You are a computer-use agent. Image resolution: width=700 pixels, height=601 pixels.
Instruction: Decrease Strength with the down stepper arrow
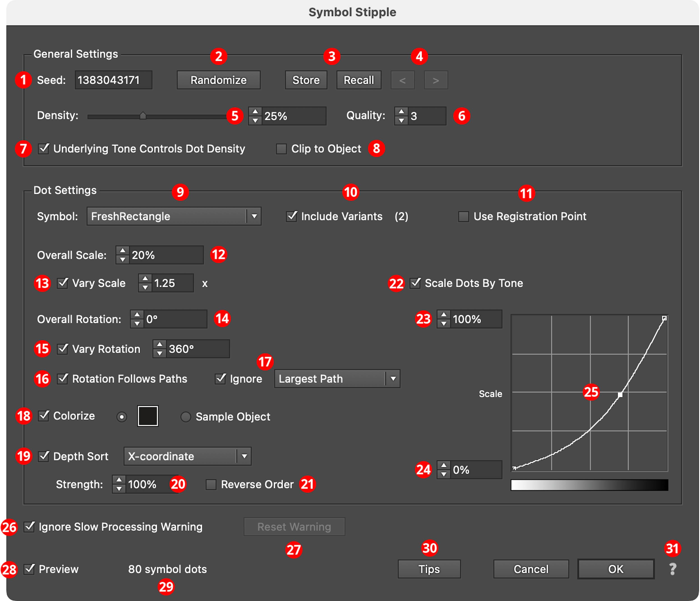tap(119, 489)
